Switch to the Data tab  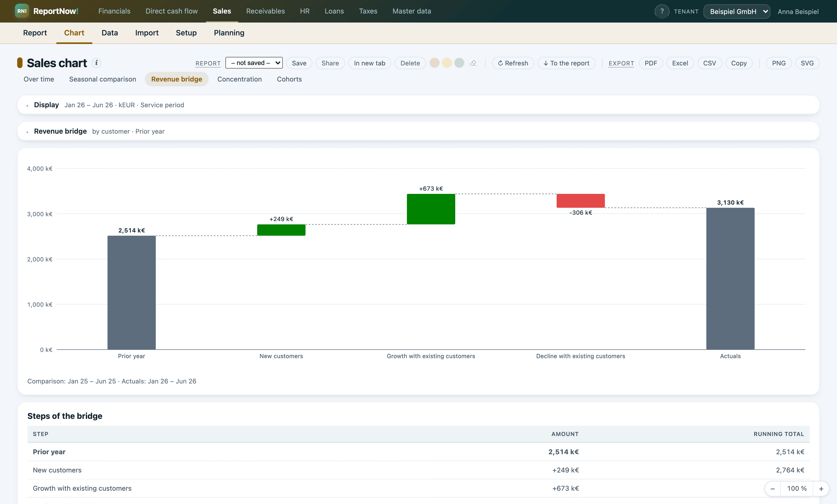110,33
